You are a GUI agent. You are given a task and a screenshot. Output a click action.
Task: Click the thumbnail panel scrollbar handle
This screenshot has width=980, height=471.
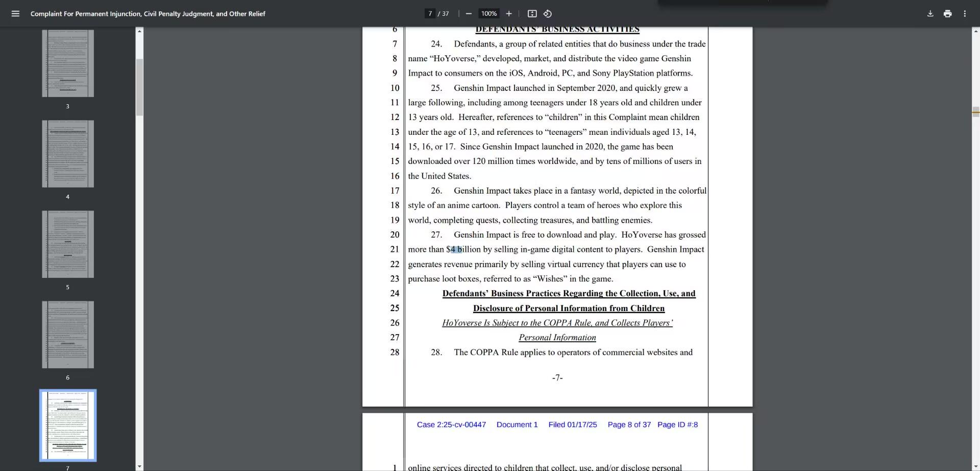[139, 87]
